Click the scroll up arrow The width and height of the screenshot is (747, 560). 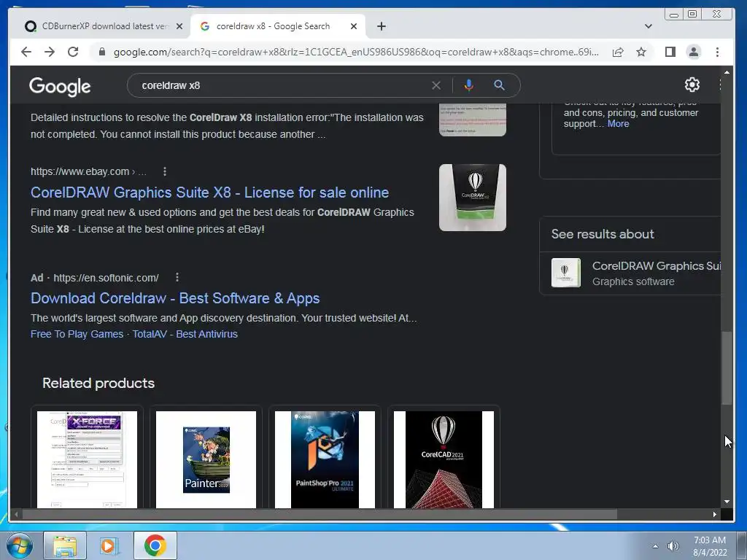click(727, 72)
